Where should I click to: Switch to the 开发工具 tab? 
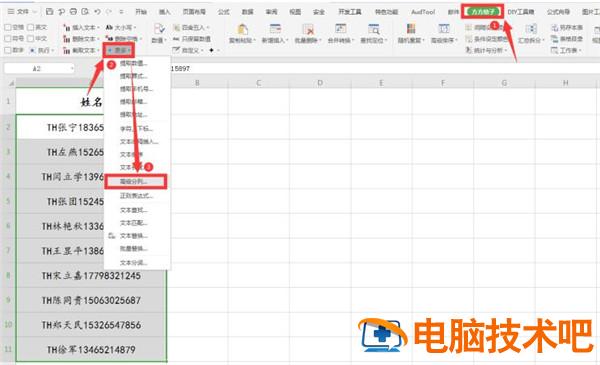point(350,12)
